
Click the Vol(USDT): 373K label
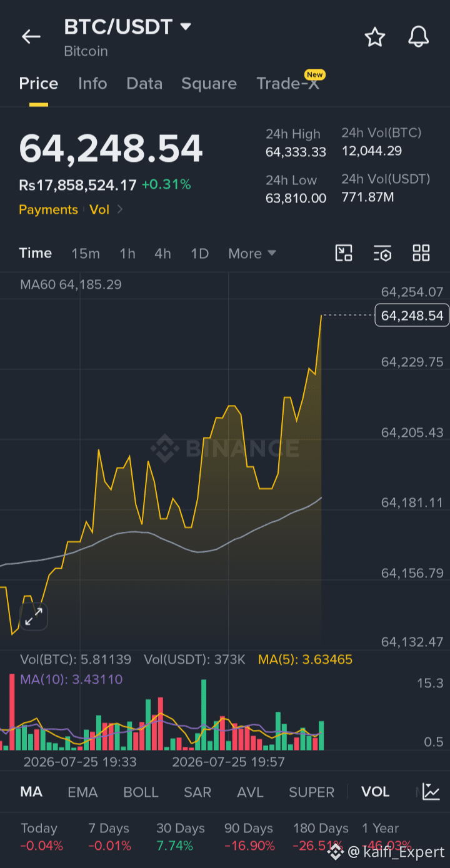194,659
